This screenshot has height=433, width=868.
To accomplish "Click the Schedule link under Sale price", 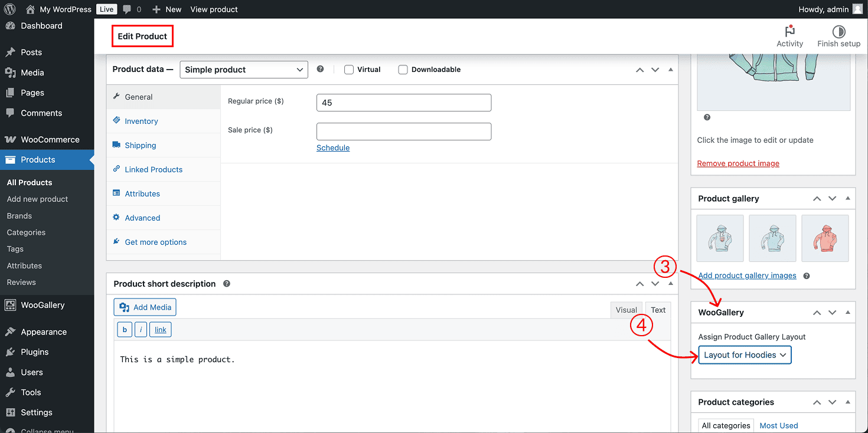I will [332, 147].
